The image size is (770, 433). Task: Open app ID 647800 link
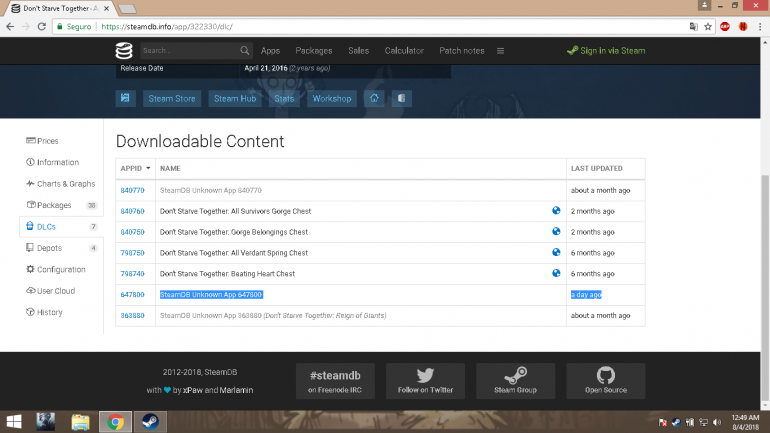[x=133, y=295]
